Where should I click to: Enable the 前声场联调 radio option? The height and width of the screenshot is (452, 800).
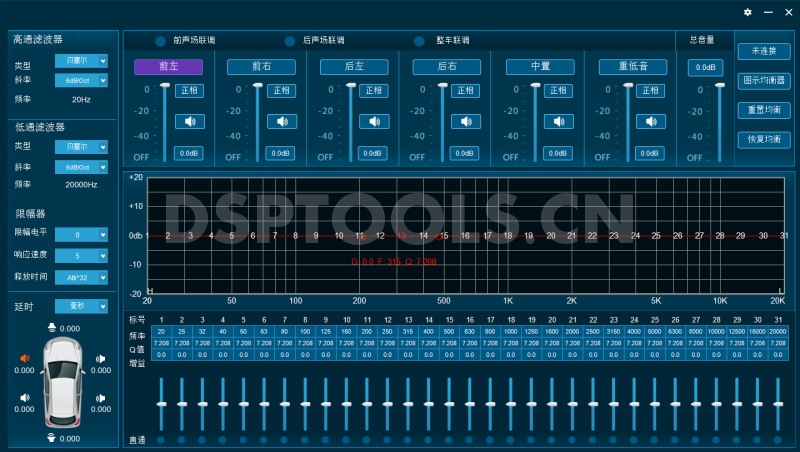(160, 41)
